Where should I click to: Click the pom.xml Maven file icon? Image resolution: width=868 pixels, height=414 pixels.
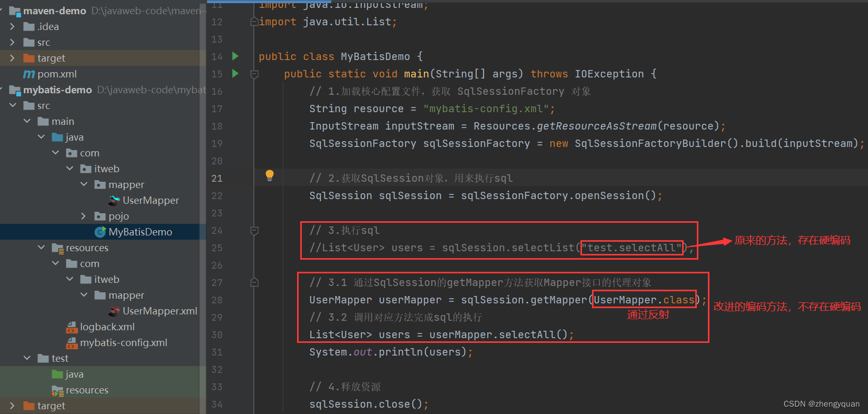pos(29,74)
